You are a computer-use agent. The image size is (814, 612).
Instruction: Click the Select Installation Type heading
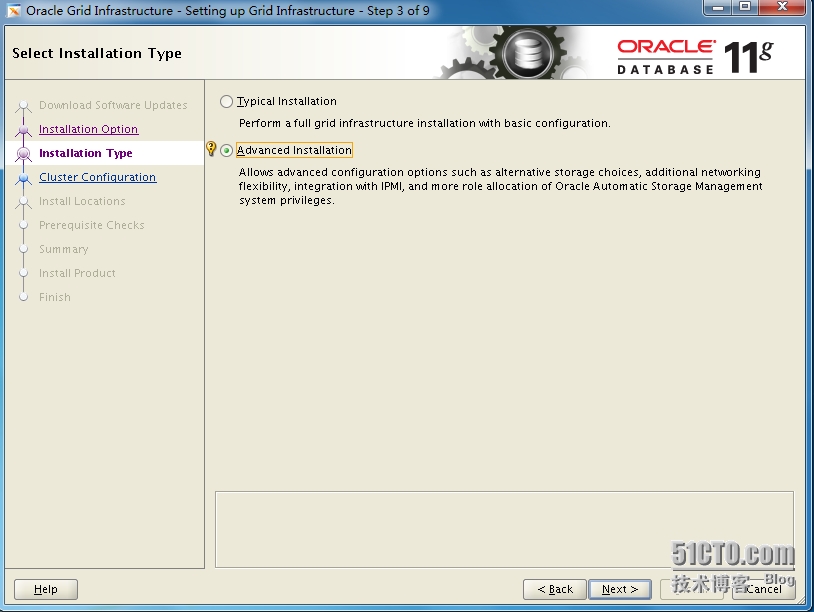pyautogui.click(x=97, y=53)
